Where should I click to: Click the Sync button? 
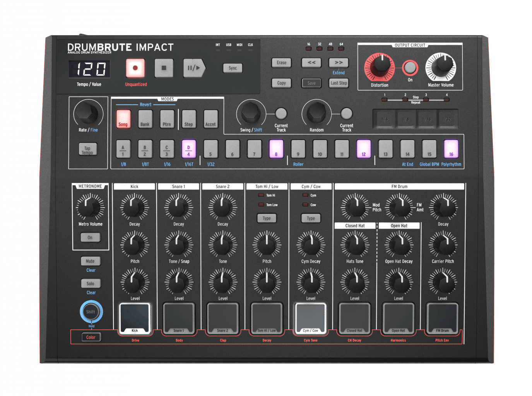(x=233, y=68)
